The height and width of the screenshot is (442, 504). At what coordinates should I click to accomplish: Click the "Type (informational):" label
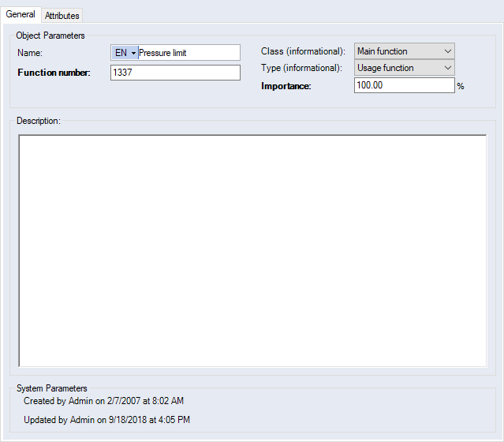(x=302, y=68)
